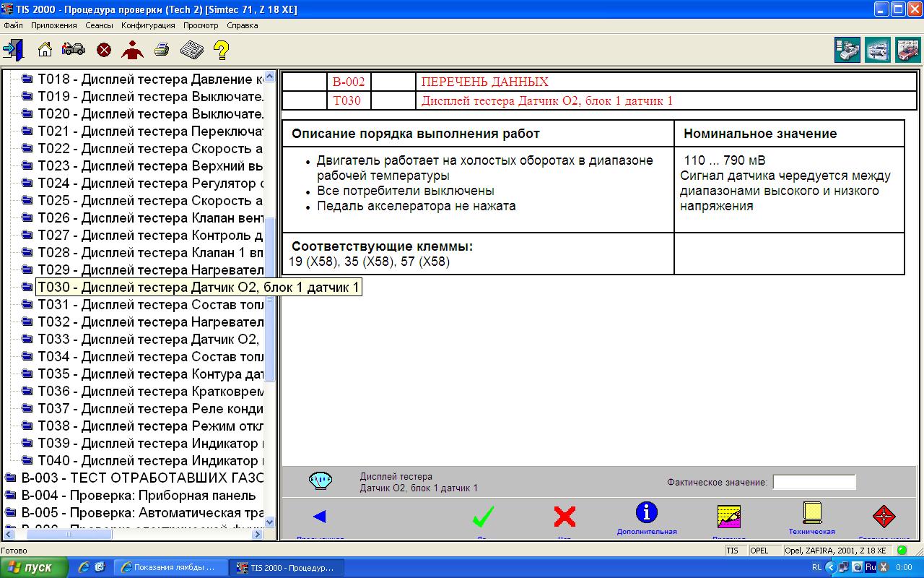This screenshot has height=578, width=924.
Task: Click the red circle cancel icon
Action: pyautogui.click(x=104, y=50)
